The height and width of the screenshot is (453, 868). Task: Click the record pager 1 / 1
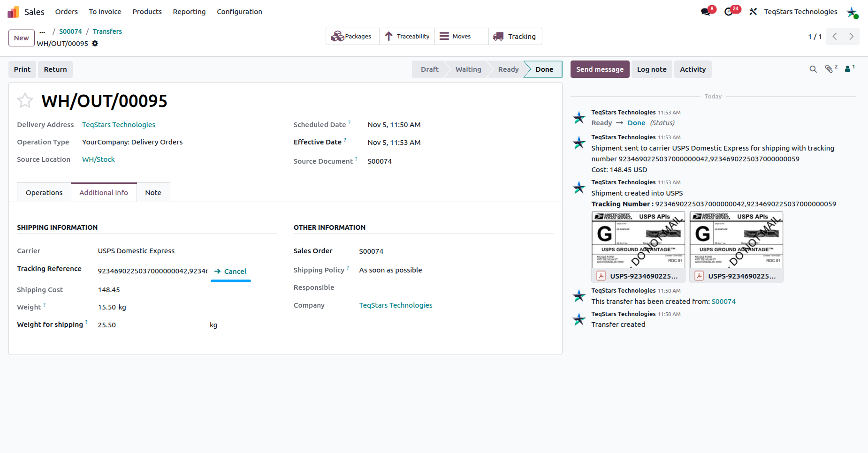point(815,37)
